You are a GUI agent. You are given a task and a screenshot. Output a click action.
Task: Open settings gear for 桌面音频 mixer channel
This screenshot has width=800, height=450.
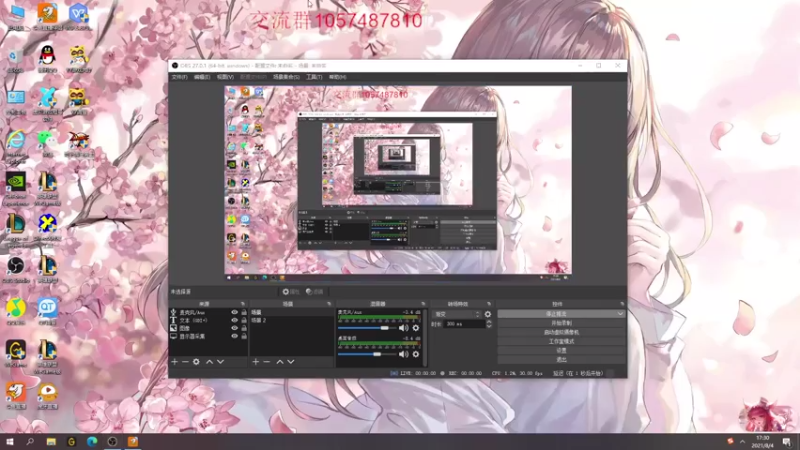tap(416, 354)
